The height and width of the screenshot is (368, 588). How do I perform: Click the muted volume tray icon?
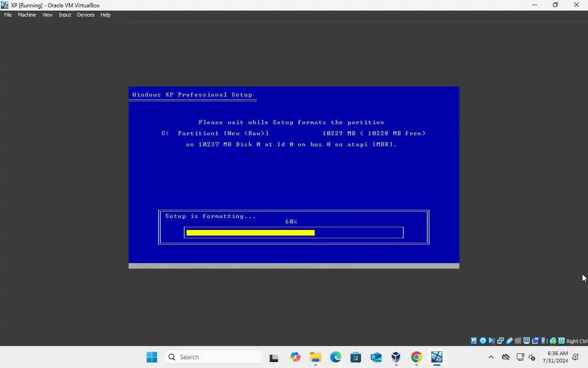[x=532, y=357]
